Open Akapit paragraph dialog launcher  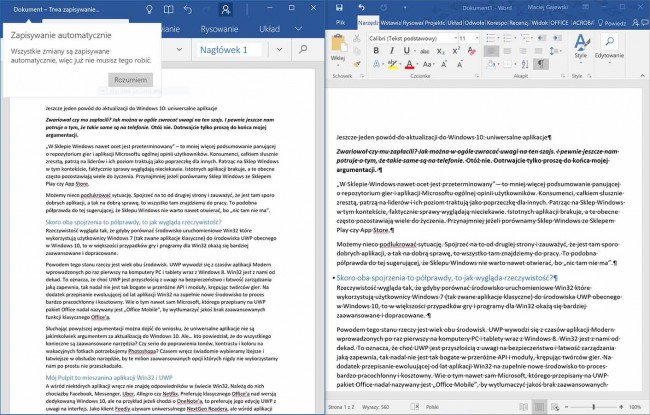tap(563, 76)
